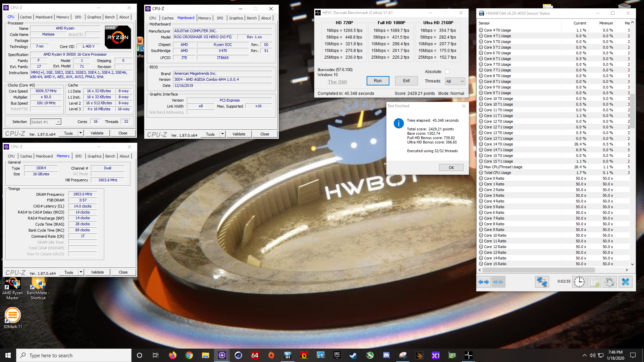Image resolution: width=644 pixels, height=362 pixels.
Task: Click the Epic Games icon in the taskbar
Action: tap(337, 355)
